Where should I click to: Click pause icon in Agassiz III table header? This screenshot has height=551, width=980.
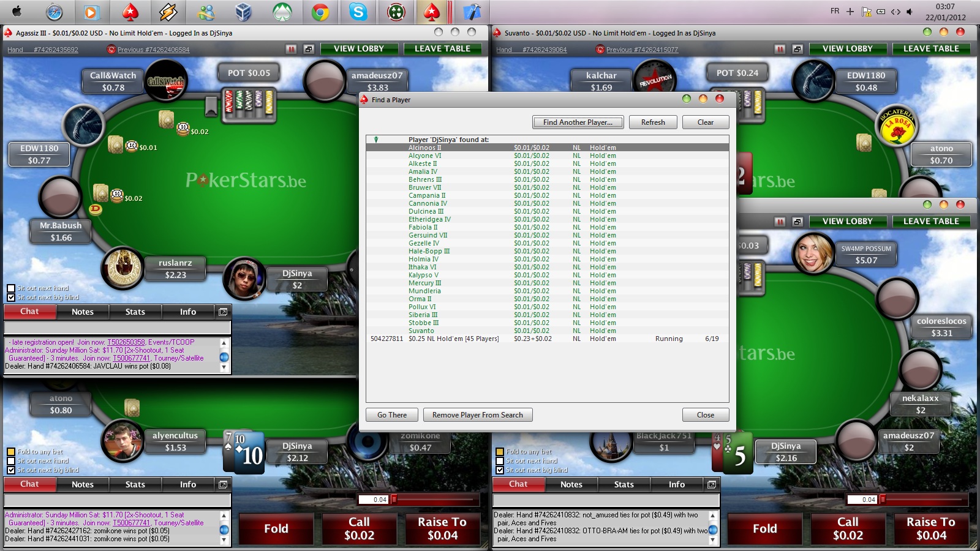point(291,49)
